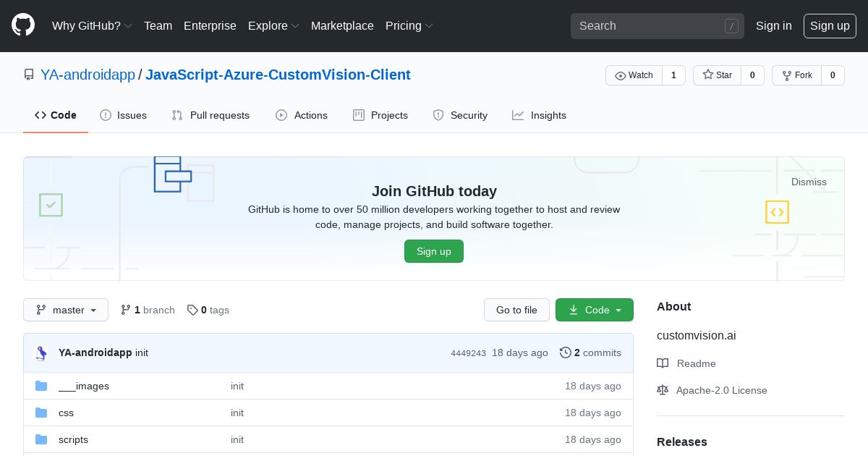Click the folder icon for css
Image resolution: width=868 pixels, height=456 pixels.
coord(41,413)
